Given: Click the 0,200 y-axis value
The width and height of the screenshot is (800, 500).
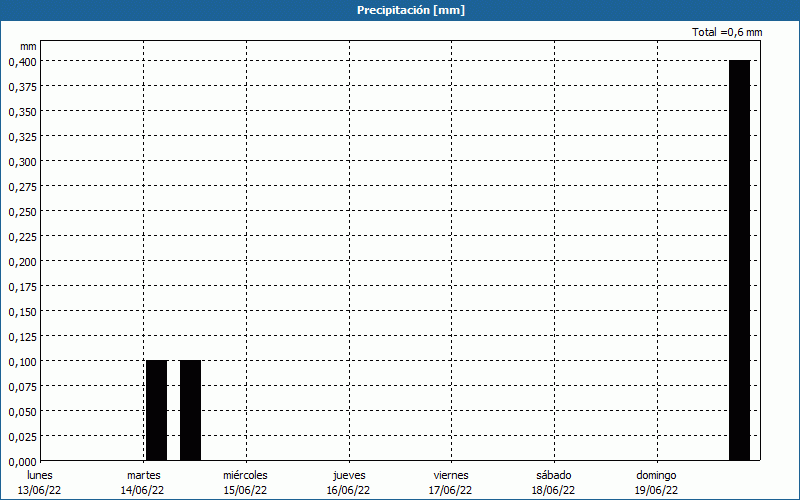Looking at the screenshot, I should pyautogui.click(x=23, y=262).
